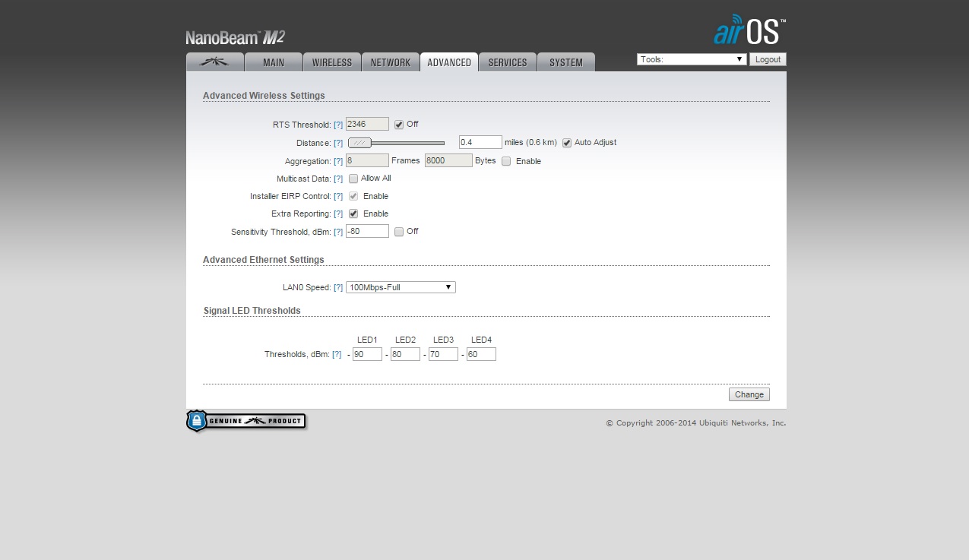The height and width of the screenshot is (560, 969).
Task: Click the Aggregation Frames field
Action: pyautogui.click(x=367, y=160)
